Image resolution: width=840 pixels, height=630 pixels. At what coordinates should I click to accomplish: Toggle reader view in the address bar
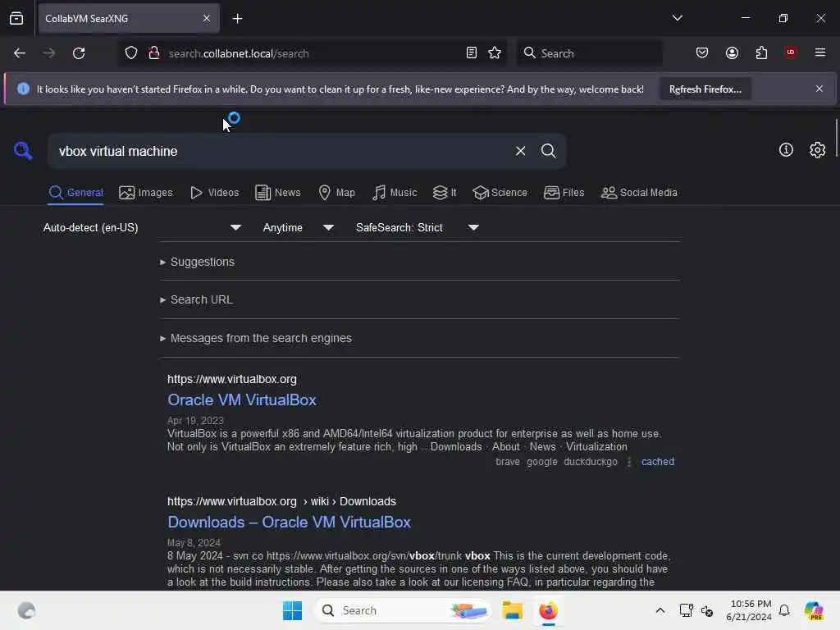click(472, 53)
